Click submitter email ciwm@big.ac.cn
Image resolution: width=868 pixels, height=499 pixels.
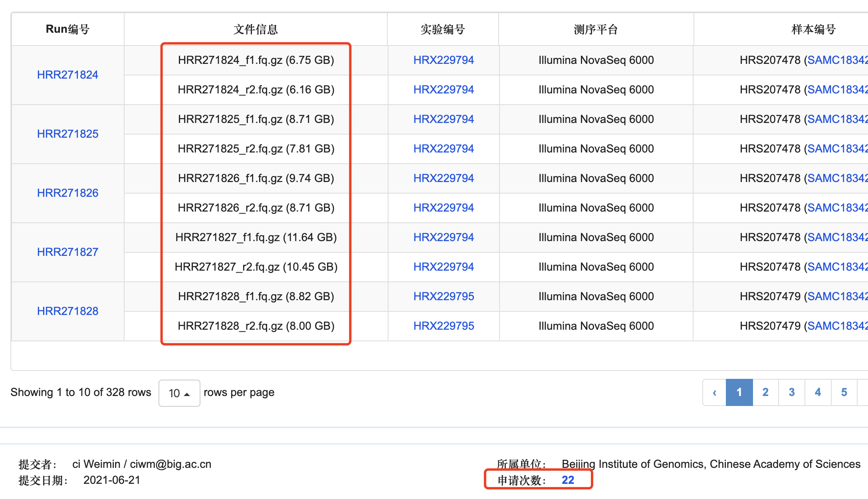tap(170, 464)
